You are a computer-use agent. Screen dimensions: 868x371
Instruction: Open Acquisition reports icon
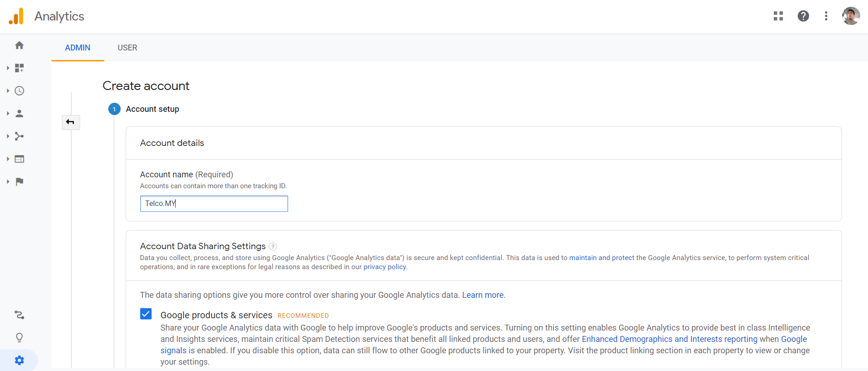[19, 136]
